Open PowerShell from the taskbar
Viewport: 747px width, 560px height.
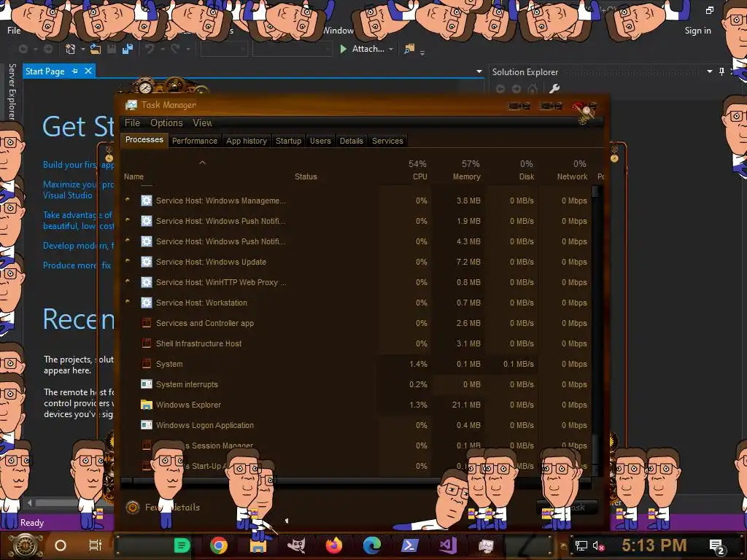[410, 545]
